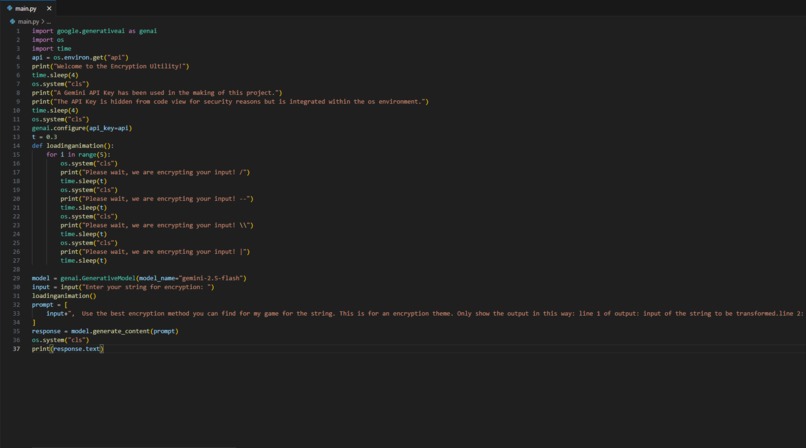Click the breadcrumb chevron after main.py

[x=43, y=22]
